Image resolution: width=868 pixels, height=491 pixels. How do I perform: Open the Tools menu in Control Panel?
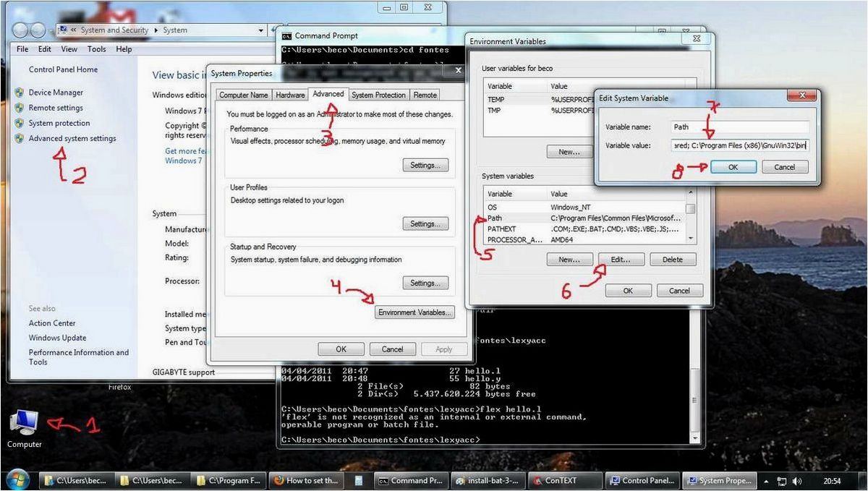tap(97, 49)
